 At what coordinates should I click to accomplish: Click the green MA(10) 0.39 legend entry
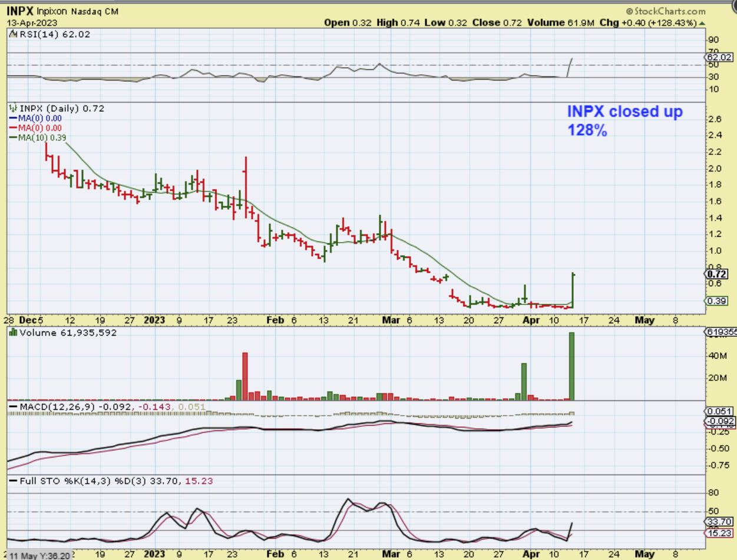point(38,137)
